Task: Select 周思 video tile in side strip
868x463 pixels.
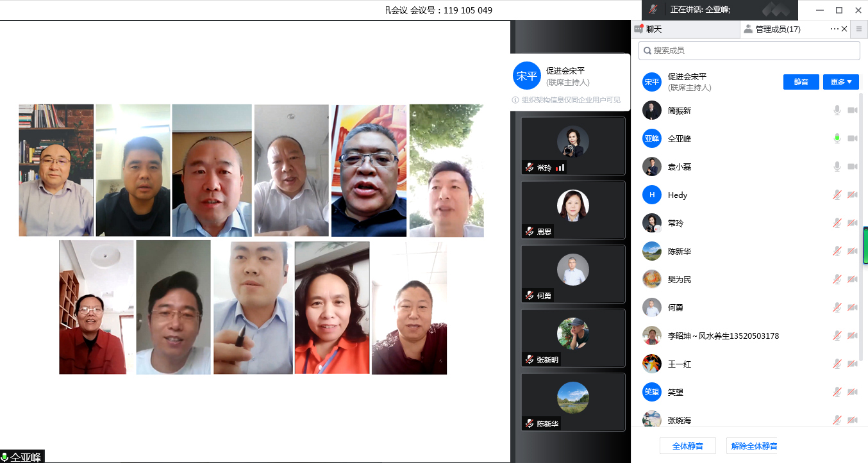Action: pyautogui.click(x=573, y=210)
